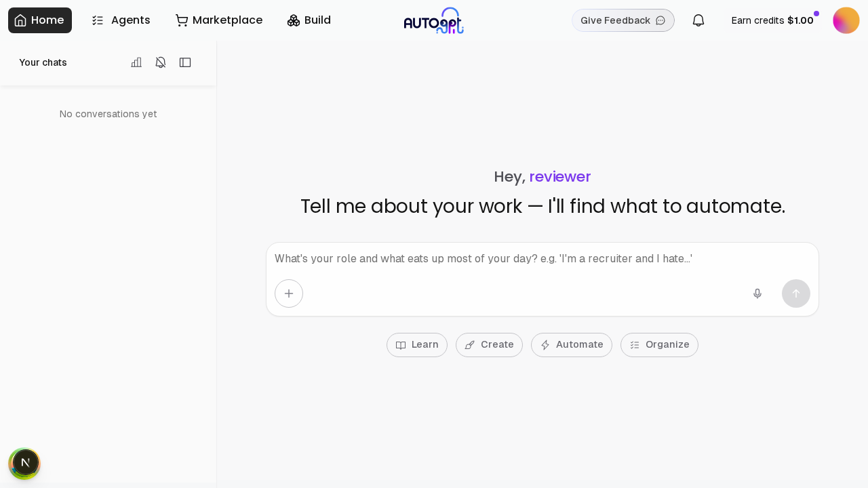Click the microphone voice input icon

pyautogui.click(x=757, y=293)
